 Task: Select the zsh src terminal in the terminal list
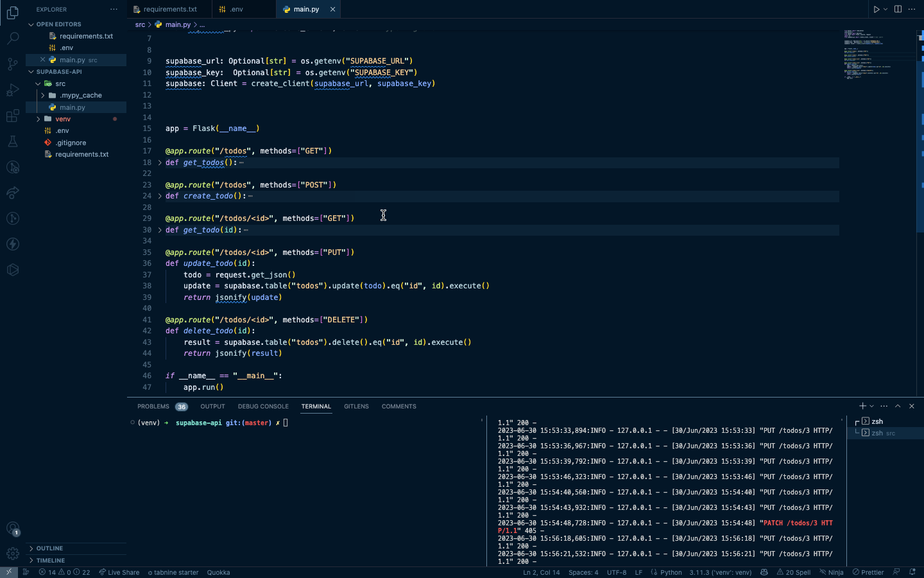[x=886, y=433]
